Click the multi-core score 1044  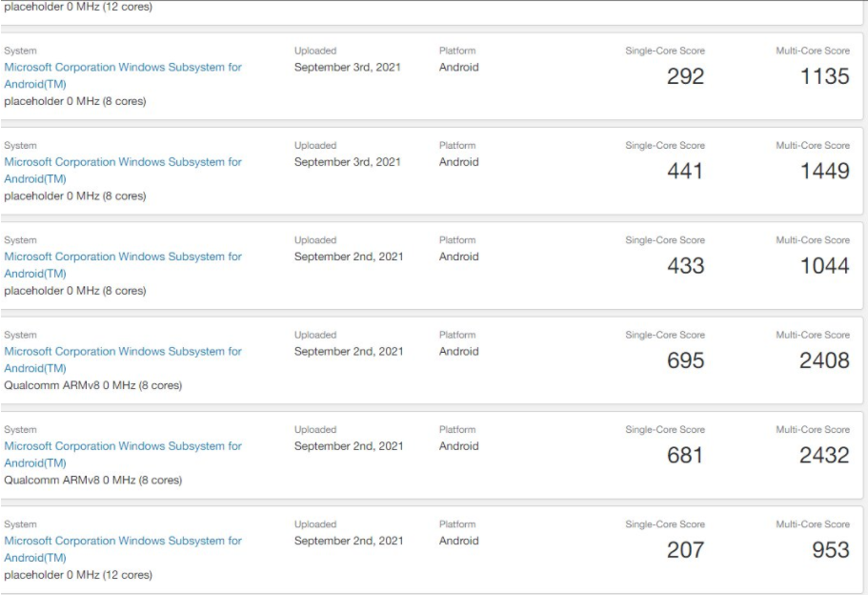(824, 265)
